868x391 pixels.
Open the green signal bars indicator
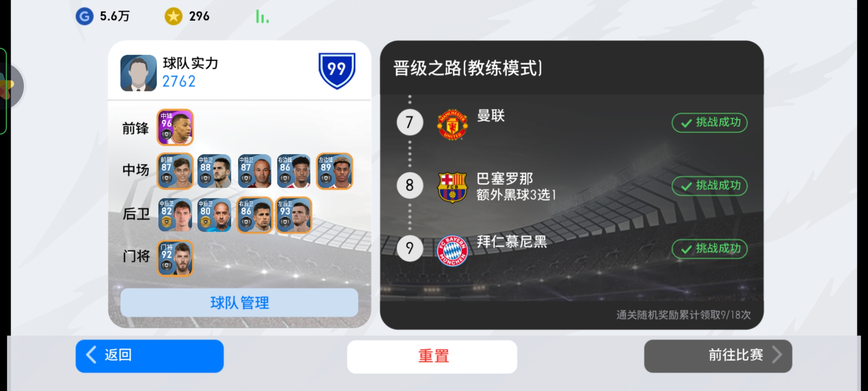pos(262,17)
